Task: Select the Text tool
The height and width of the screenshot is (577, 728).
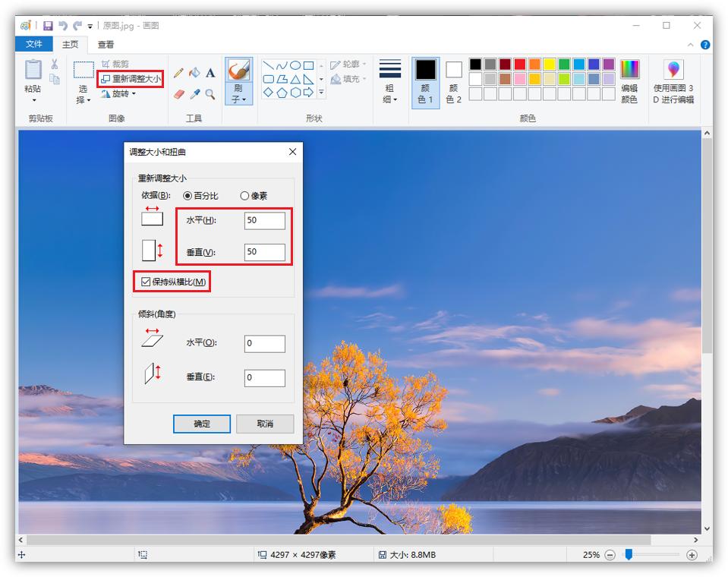Action: (x=210, y=73)
